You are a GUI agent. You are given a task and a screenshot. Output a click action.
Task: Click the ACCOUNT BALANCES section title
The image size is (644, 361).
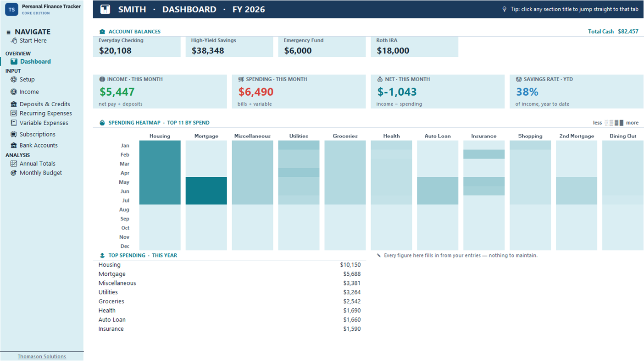click(x=134, y=32)
